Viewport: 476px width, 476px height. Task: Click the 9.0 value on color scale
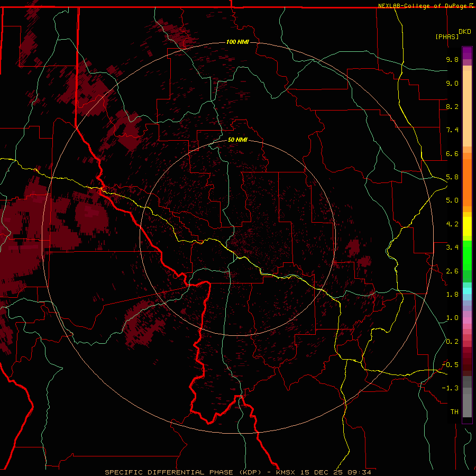point(452,83)
